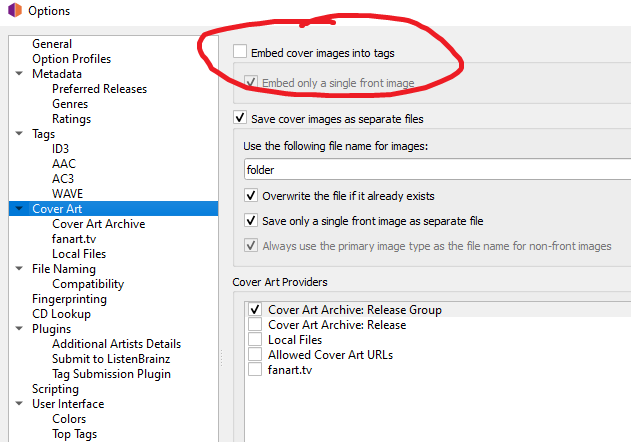Collapse the Cover Art section arrow
The width and height of the screenshot is (631, 444).
[19, 209]
